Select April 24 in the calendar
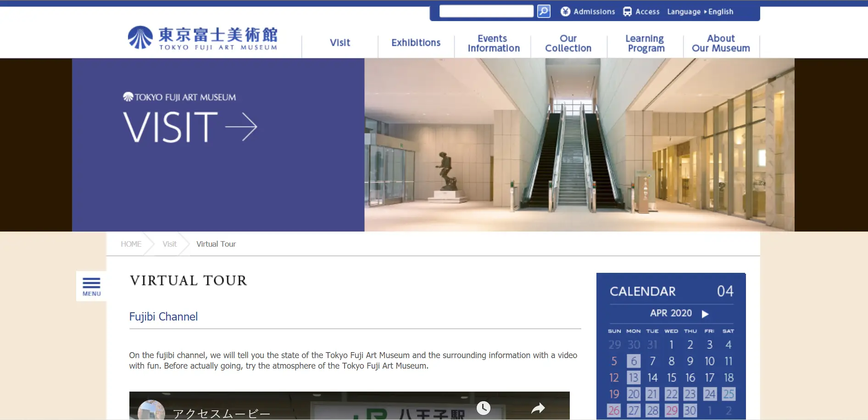The image size is (868, 420). (710, 394)
